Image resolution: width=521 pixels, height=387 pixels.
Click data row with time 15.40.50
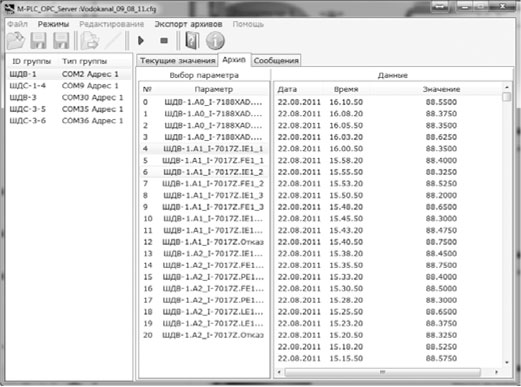coord(388,242)
